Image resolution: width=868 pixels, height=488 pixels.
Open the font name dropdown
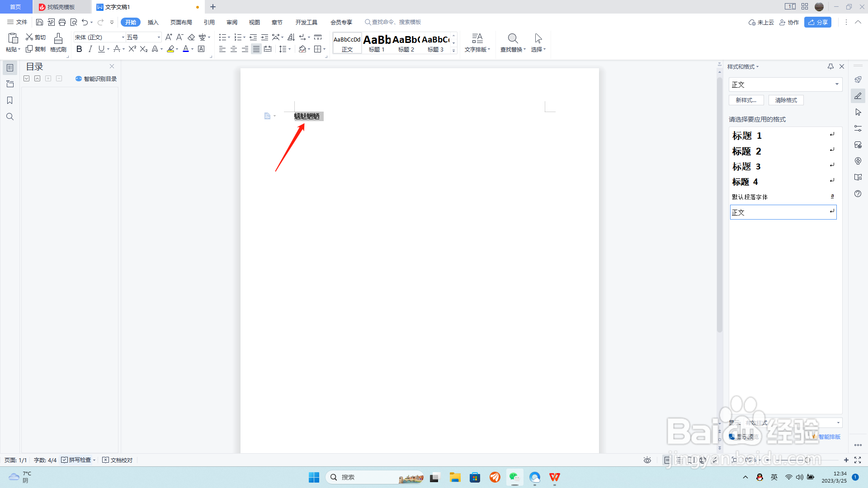click(123, 37)
